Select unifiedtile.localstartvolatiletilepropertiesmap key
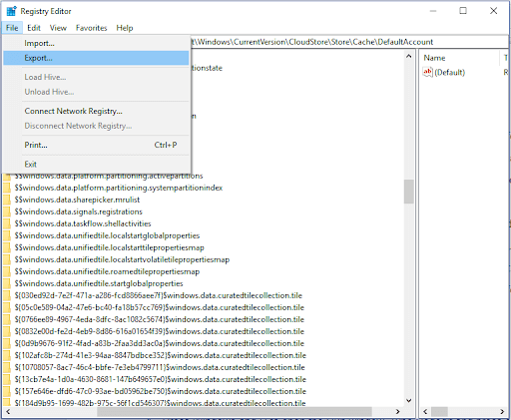511x420 pixels. pyautogui.click(x=122, y=259)
